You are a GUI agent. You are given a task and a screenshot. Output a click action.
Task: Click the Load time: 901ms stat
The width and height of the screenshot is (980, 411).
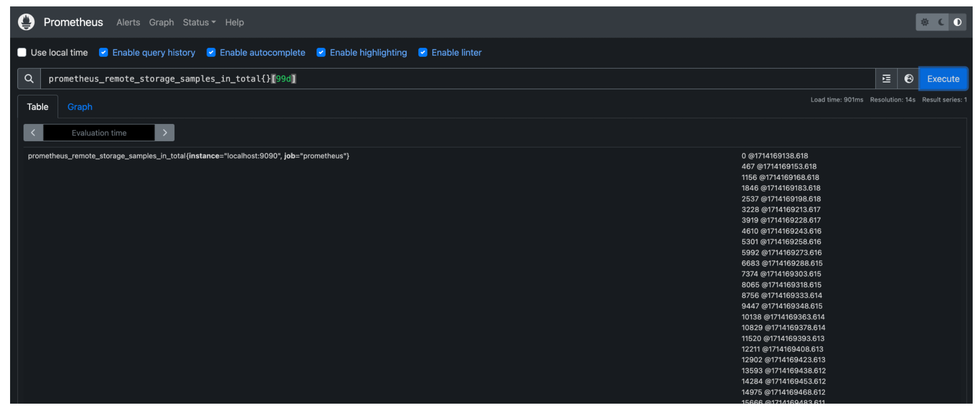coord(837,100)
